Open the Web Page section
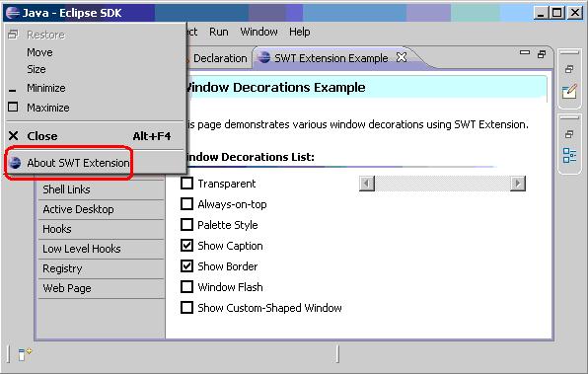Viewport: 588px width, 374px height. (x=102, y=288)
